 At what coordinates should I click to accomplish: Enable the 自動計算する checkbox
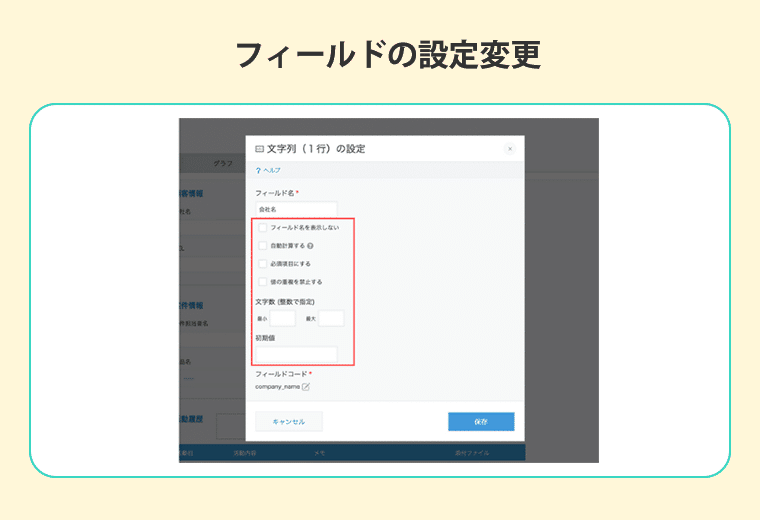[x=262, y=246]
